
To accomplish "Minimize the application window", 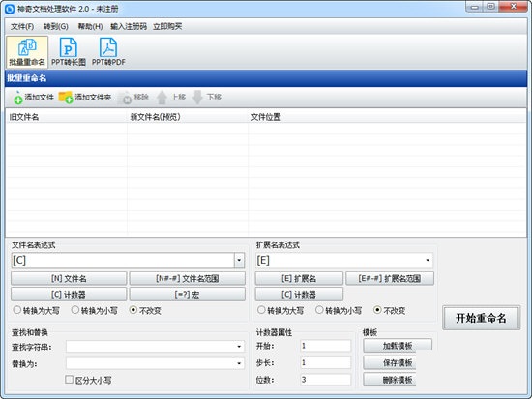I will (x=474, y=7).
